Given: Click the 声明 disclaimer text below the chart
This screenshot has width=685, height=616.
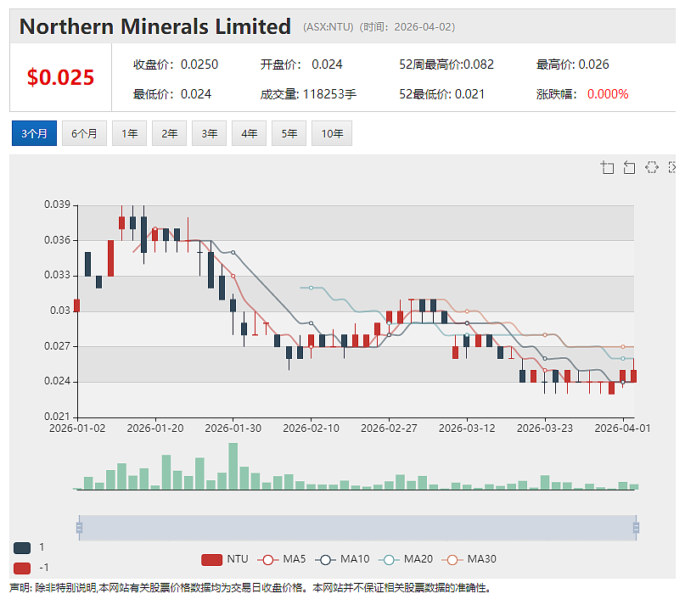Looking at the screenshot, I should click(x=250, y=588).
